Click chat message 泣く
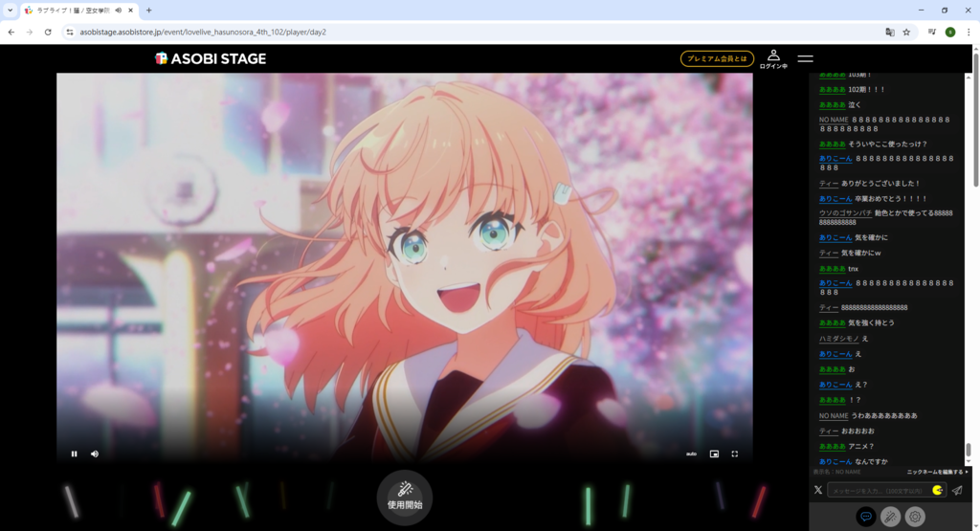The image size is (980, 531). (855, 105)
